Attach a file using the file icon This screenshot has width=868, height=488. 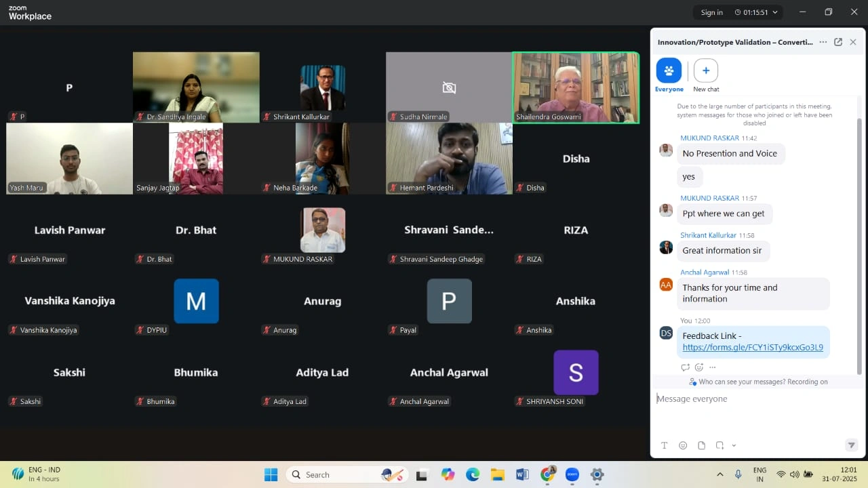(701, 445)
